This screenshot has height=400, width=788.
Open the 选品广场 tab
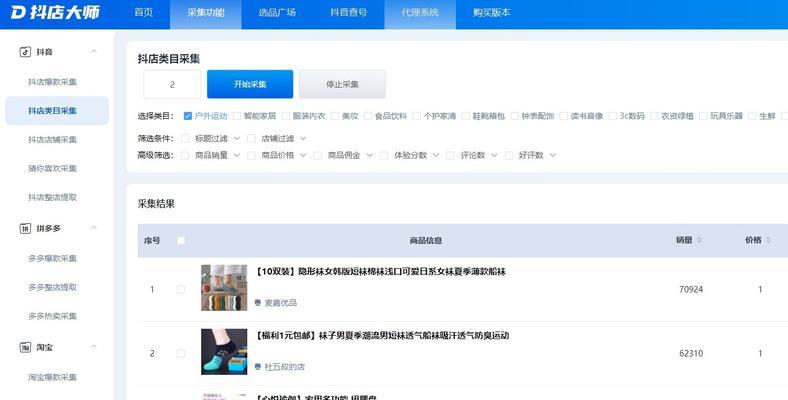(277, 13)
